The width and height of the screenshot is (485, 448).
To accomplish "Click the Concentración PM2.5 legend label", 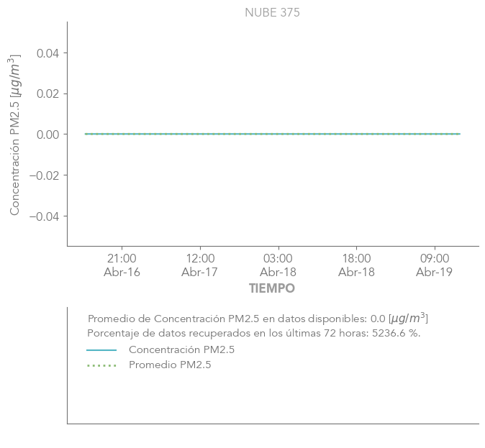I will [181, 350].
